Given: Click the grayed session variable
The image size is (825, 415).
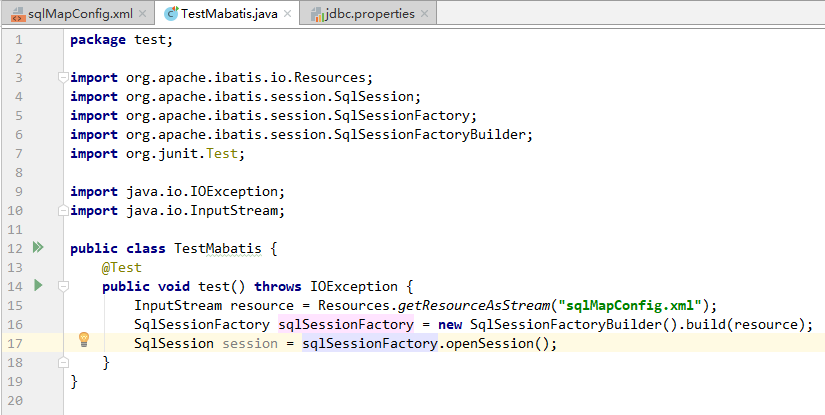Looking at the screenshot, I should [x=250, y=343].
